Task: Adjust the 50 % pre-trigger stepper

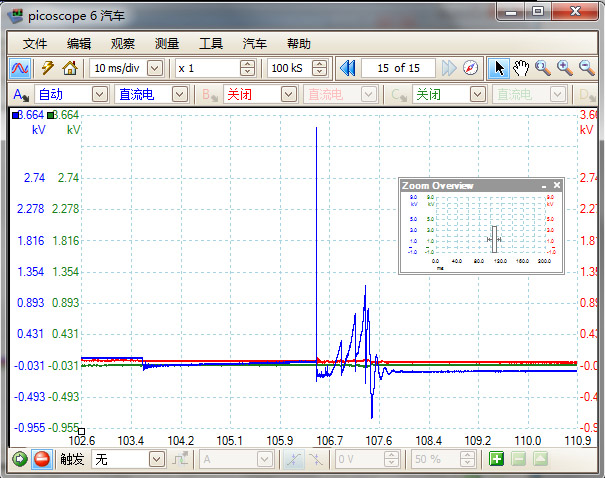Action: (x=467, y=459)
